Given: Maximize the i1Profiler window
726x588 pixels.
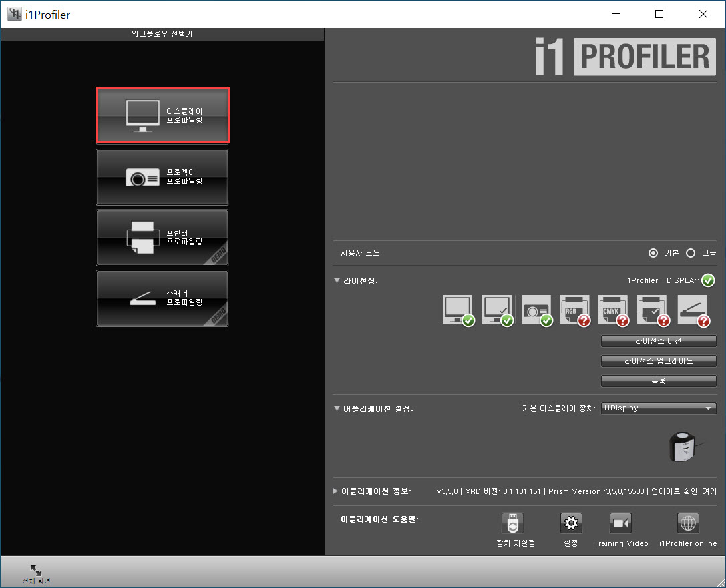Looking at the screenshot, I should click(659, 14).
